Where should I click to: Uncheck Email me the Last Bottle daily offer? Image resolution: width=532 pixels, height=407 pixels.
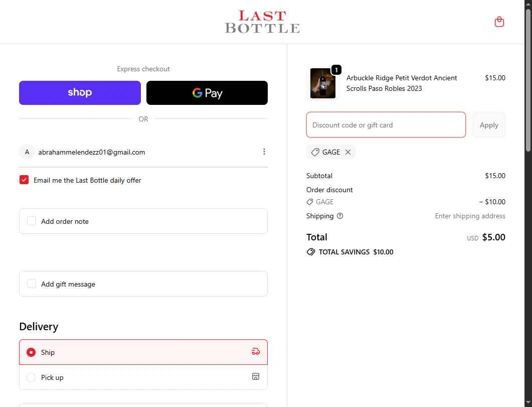24,180
